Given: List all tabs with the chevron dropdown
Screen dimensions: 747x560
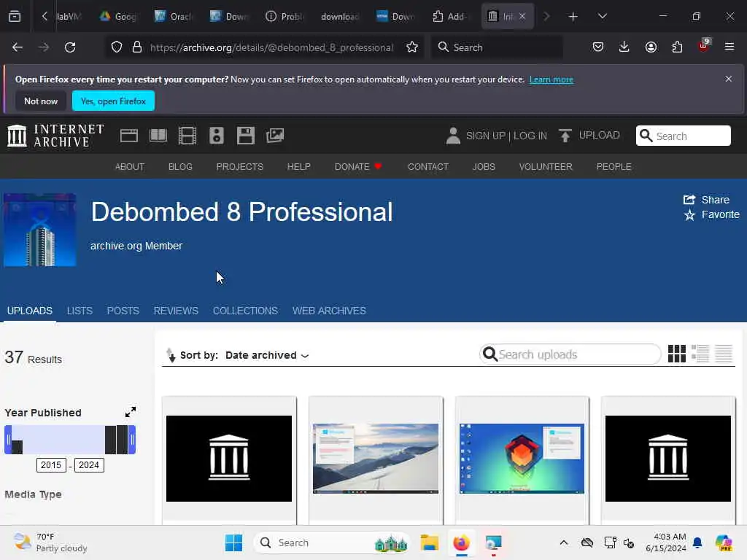Looking at the screenshot, I should click(602, 17).
